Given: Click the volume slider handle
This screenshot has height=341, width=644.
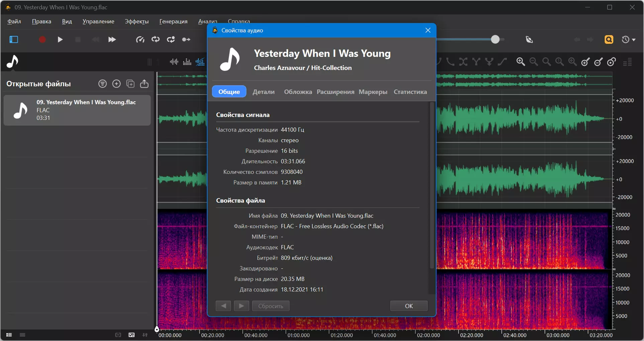Looking at the screenshot, I should coord(495,39).
